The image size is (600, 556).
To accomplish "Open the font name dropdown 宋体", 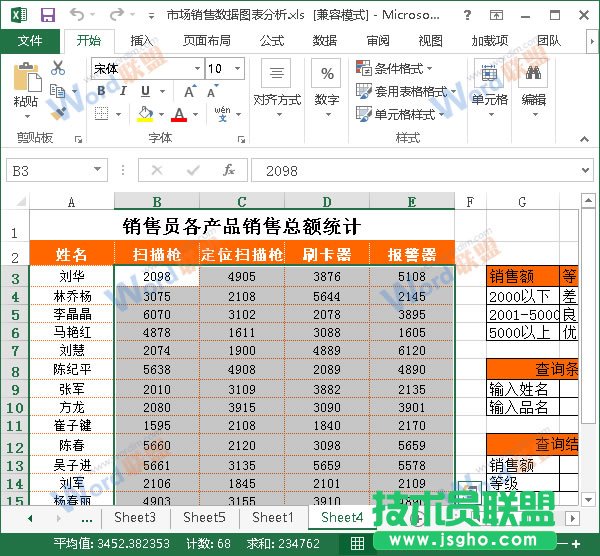I will [x=198, y=68].
